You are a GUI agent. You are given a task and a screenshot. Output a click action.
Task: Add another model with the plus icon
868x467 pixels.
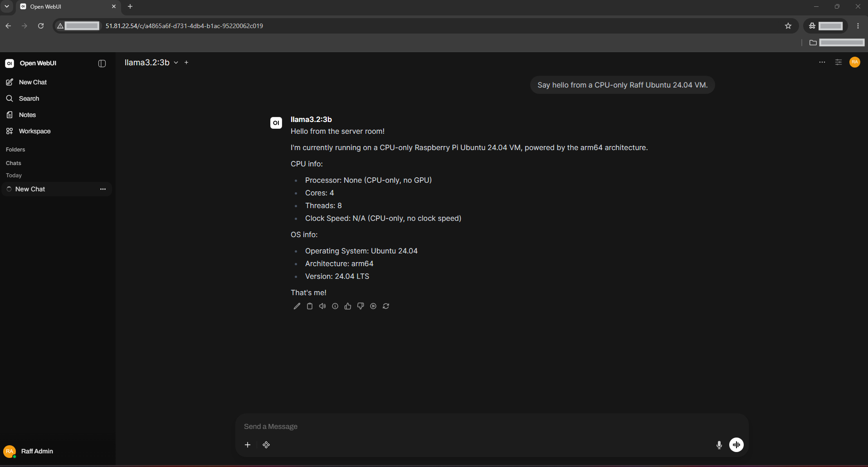point(186,63)
